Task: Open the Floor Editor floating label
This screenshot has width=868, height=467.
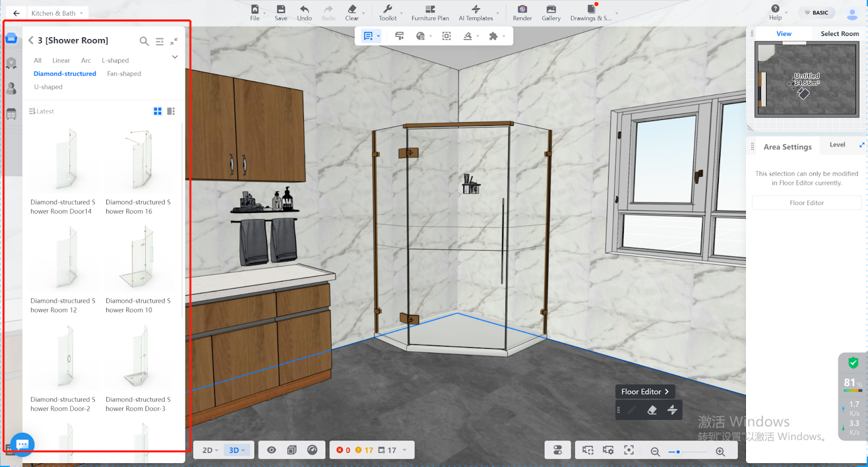Action: tap(645, 392)
